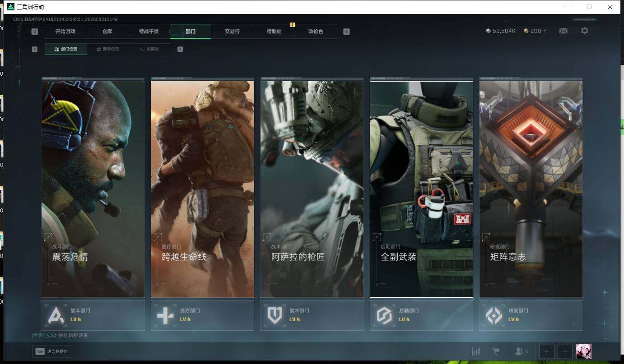The height and width of the screenshot is (364, 624).
Task: Open the mail envelope icon
Action: point(563,31)
